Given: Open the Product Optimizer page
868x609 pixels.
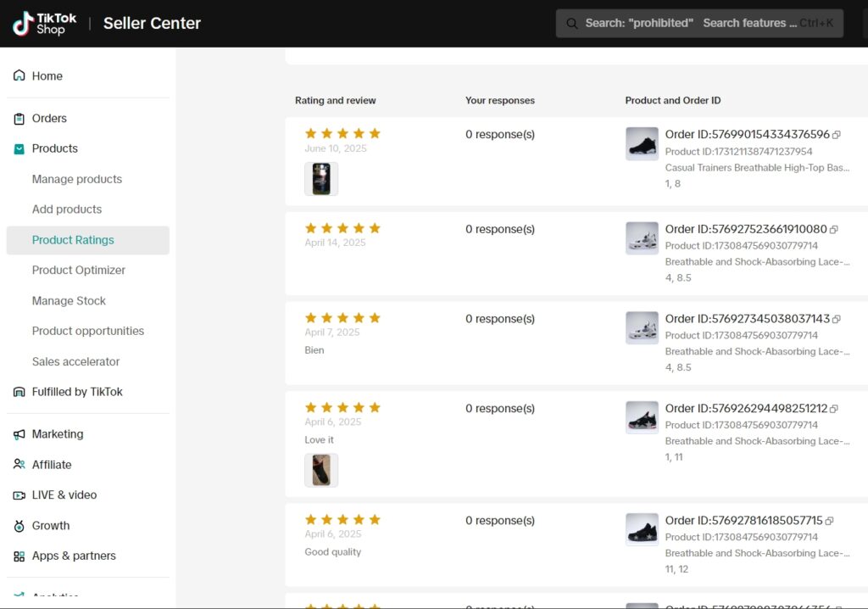Looking at the screenshot, I should coord(78,270).
